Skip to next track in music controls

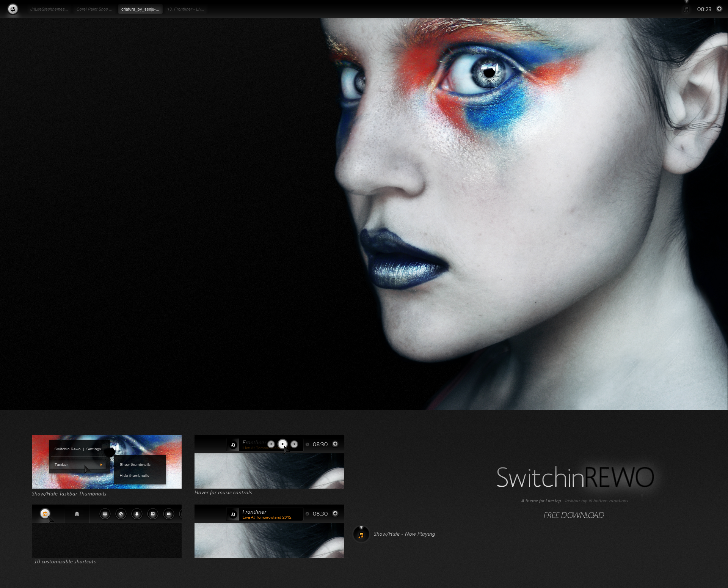click(x=294, y=444)
